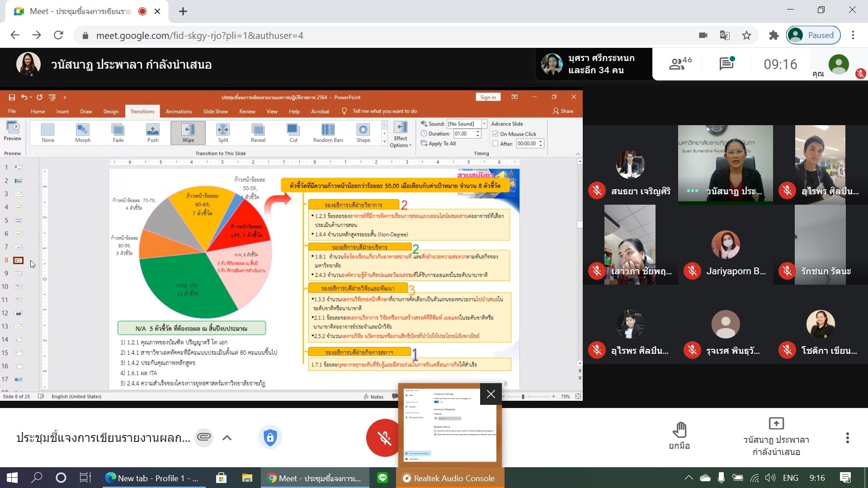Click the Sign in button

pos(488,97)
